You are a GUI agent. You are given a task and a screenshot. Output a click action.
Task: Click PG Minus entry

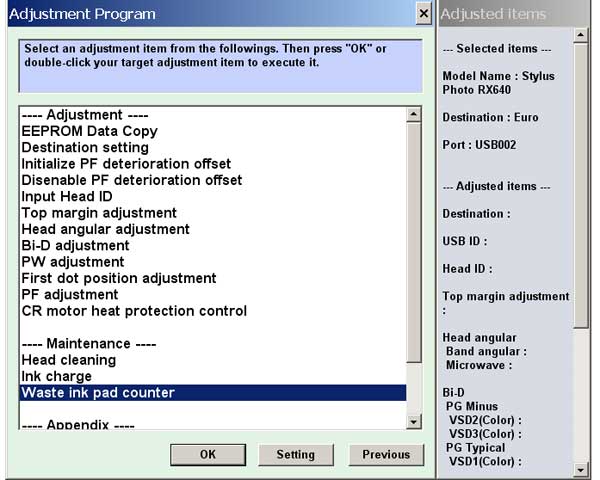(472, 406)
